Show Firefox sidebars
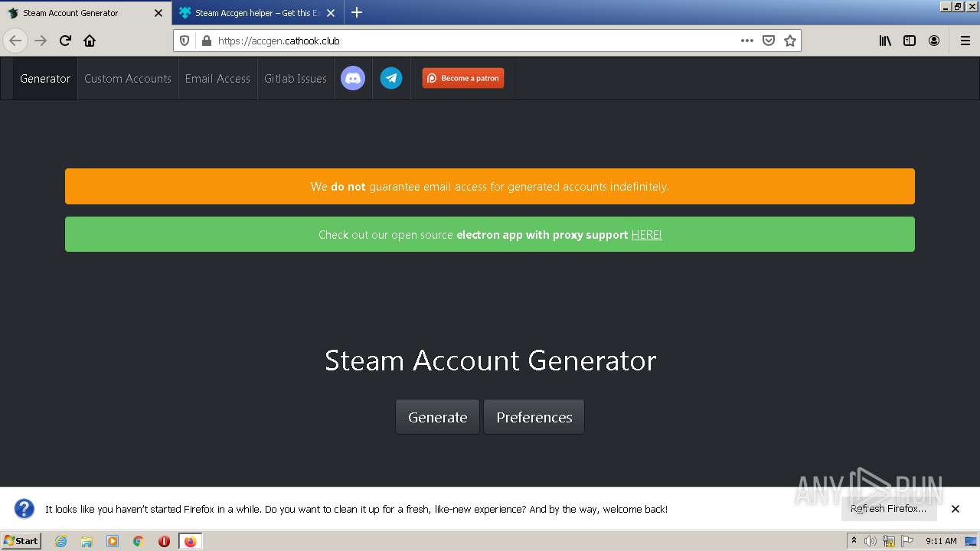Image resolution: width=980 pixels, height=551 pixels. [910, 41]
